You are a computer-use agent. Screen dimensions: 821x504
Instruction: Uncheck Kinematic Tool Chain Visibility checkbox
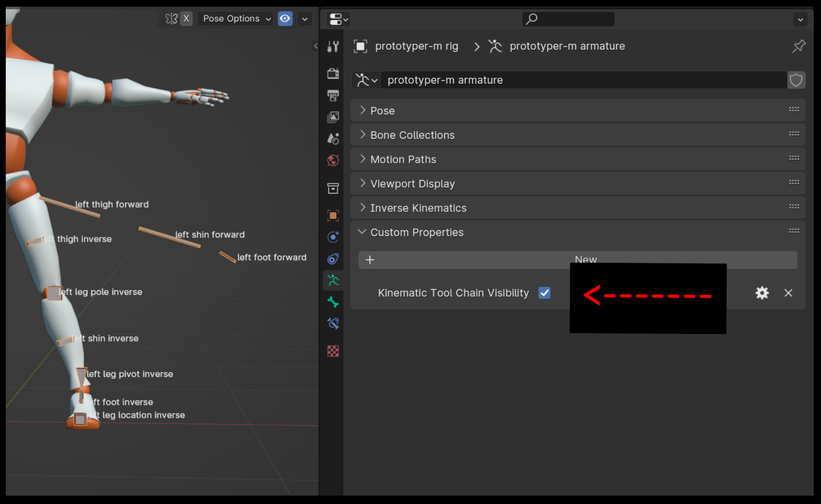pyautogui.click(x=544, y=293)
